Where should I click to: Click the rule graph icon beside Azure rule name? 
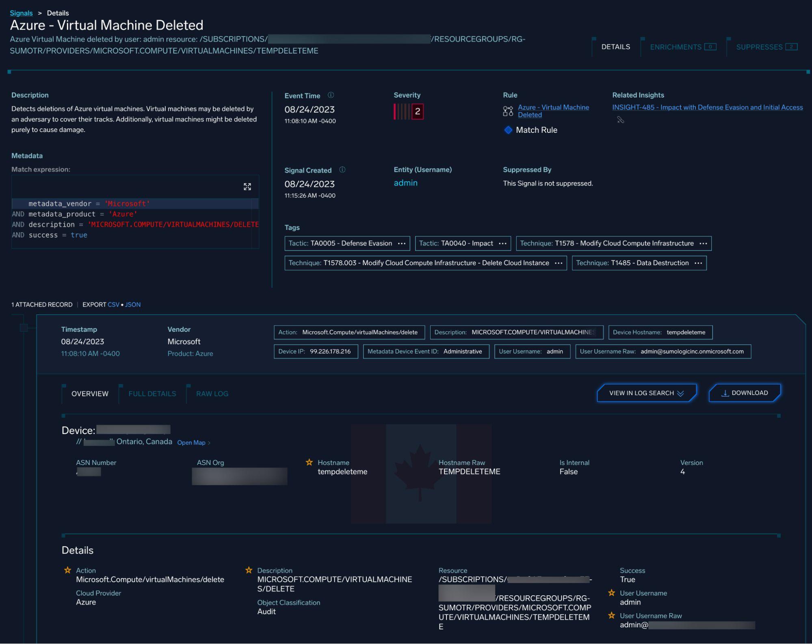507,110
